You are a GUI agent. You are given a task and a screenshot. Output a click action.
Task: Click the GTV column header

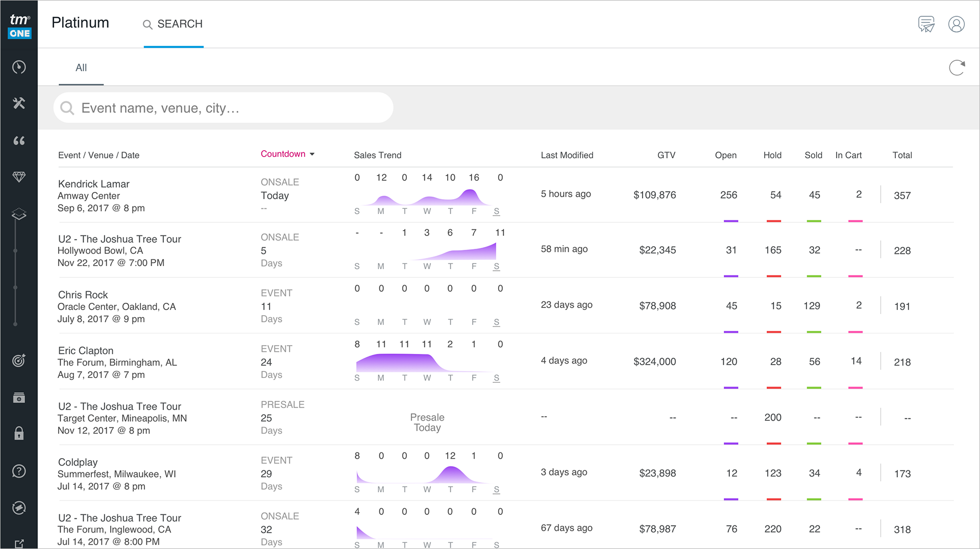tap(666, 155)
